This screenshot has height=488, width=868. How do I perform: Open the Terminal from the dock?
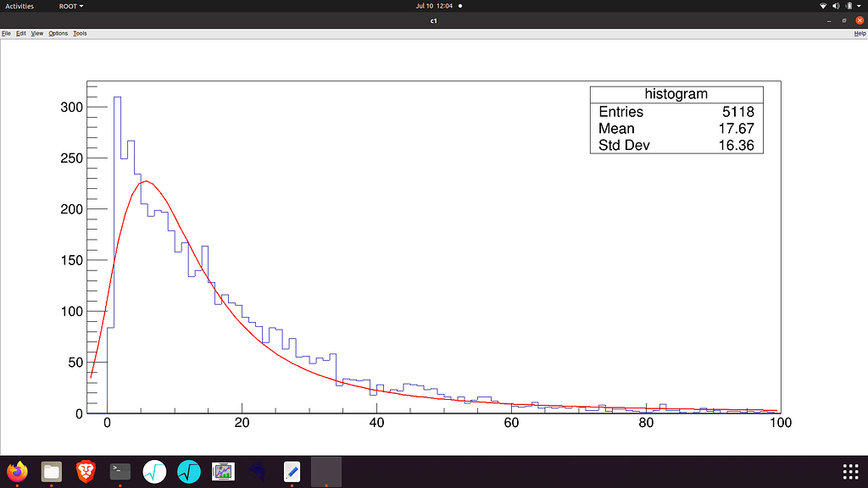pos(120,471)
